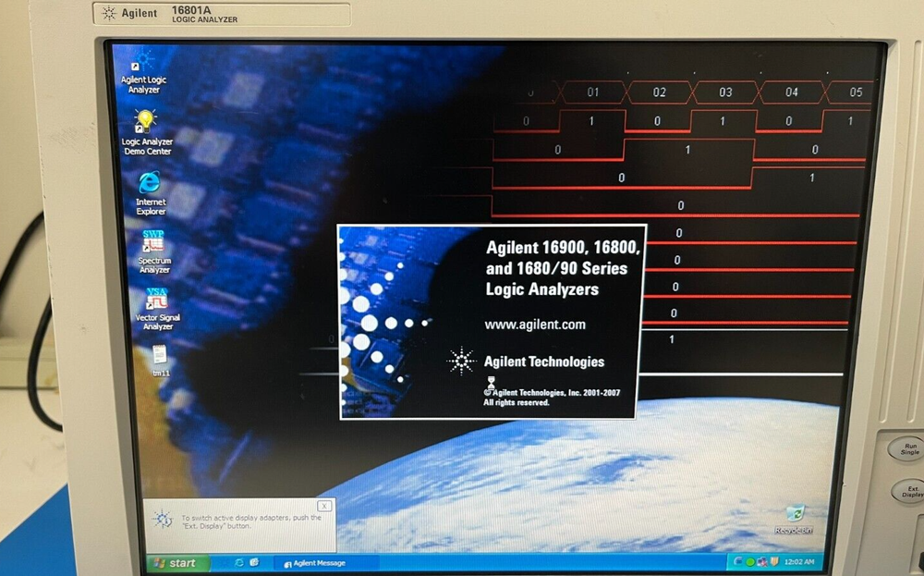Click the 'All rights reserved.' text on the splash
924x576 pixels.
pyautogui.click(x=517, y=403)
